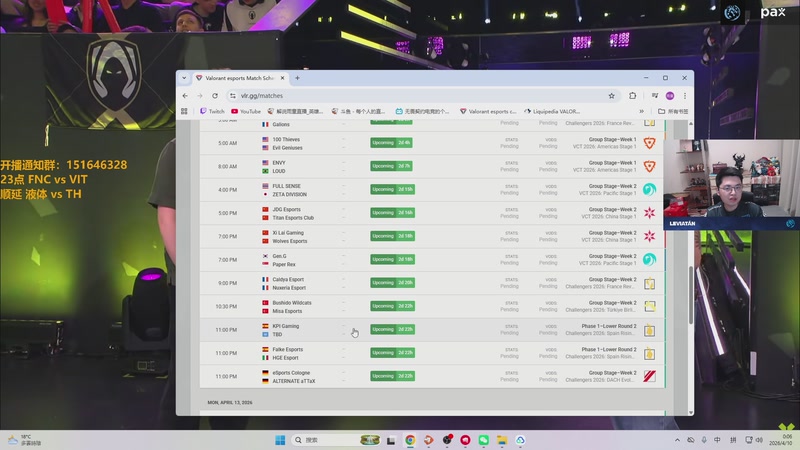Open volume control in system tray
This screenshot has height=450, width=800.
(759, 440)
